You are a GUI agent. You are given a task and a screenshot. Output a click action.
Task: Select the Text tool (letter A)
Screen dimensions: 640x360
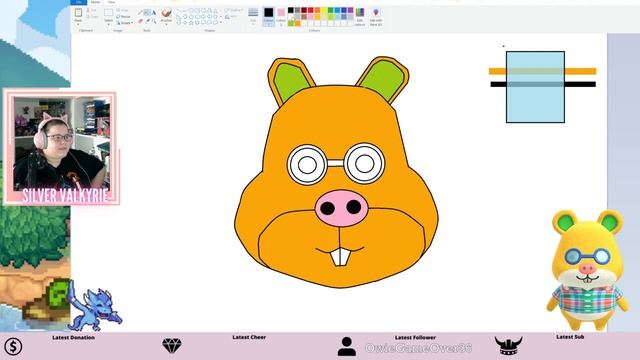(x=154, y=12)
